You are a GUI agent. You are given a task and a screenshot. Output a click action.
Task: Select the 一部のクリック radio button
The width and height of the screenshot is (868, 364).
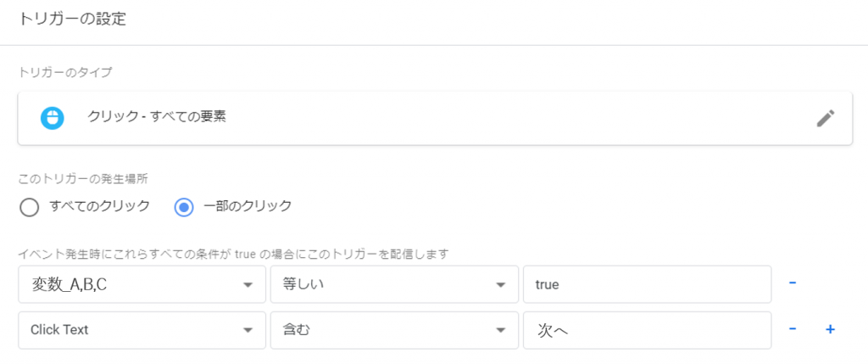184,207
